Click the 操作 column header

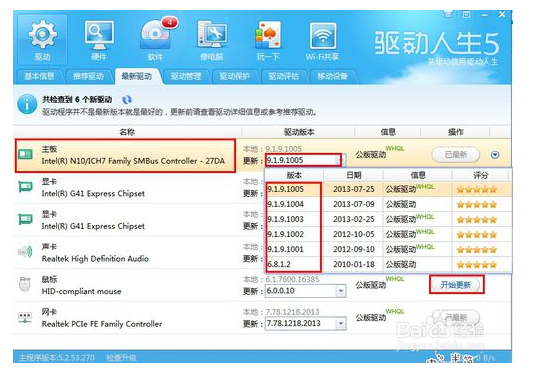point(456,132)
